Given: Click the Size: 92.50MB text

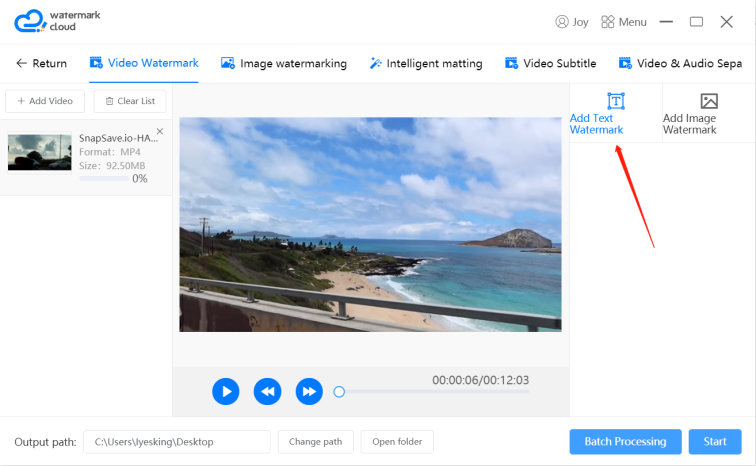Looking at the screenshot, I should [x=112, y=166].
